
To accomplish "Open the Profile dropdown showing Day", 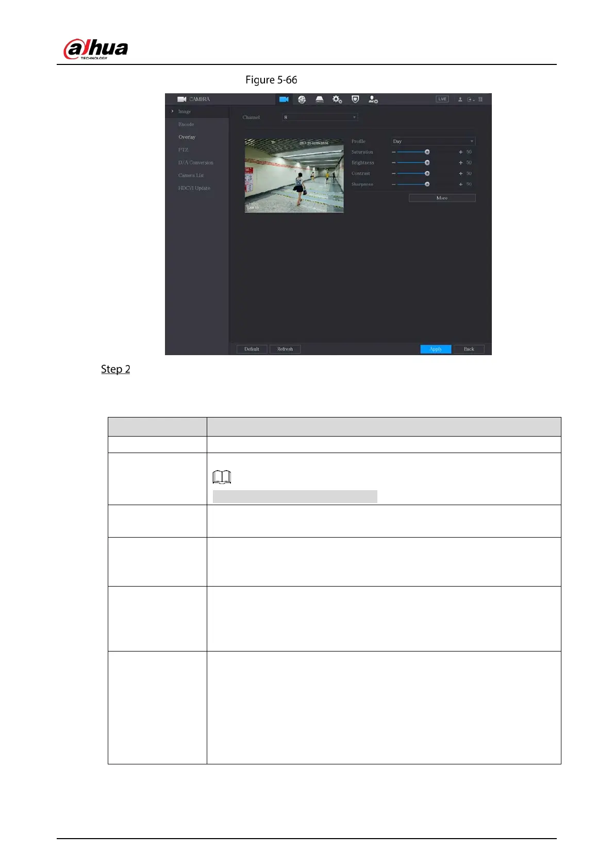I will 433,141.
